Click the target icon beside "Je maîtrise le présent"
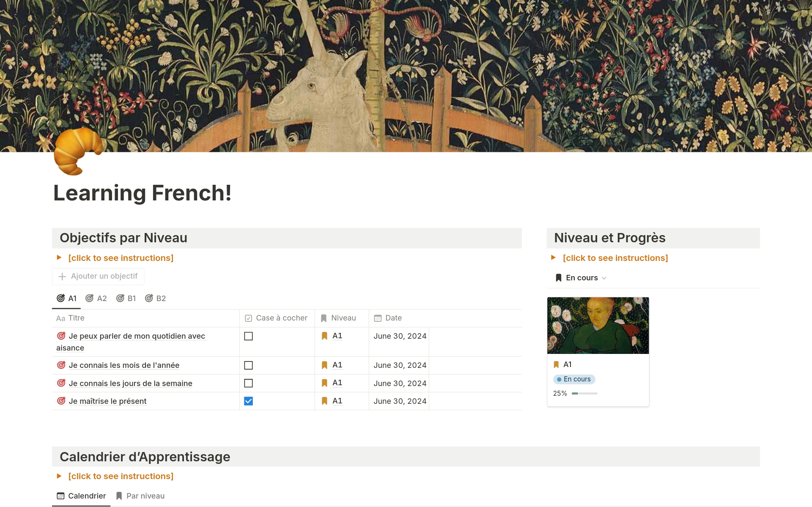This screenshot has height=507, width=812. (60, 400)
